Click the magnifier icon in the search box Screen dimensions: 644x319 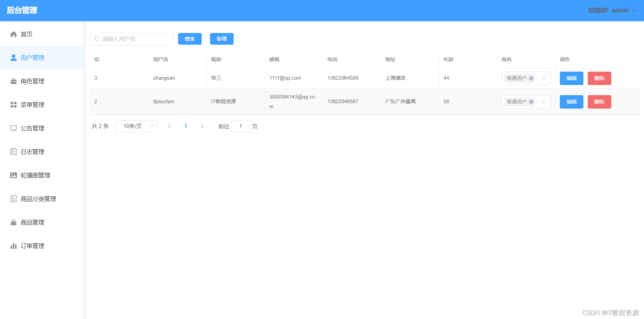(x=97, y=39)
